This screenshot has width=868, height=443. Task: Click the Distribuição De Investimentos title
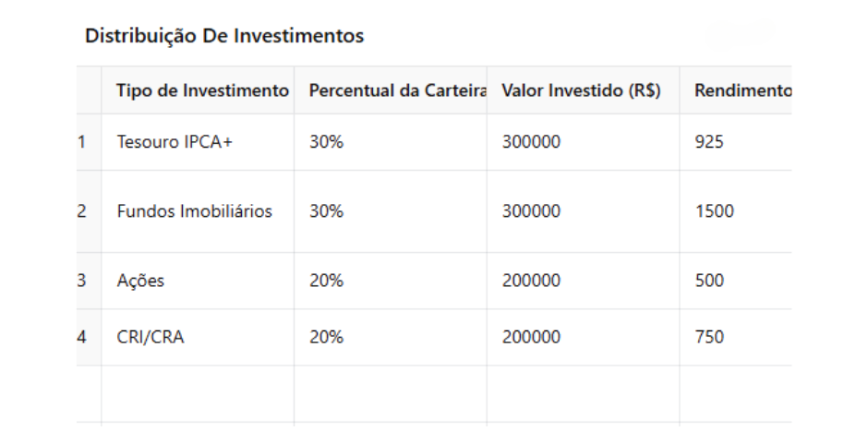pos(224,36)
